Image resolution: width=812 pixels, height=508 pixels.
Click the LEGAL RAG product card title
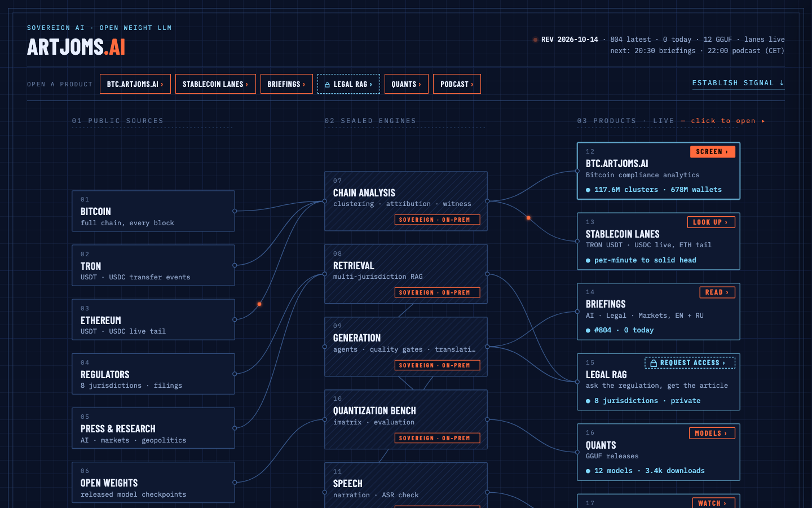coord(606,375)
